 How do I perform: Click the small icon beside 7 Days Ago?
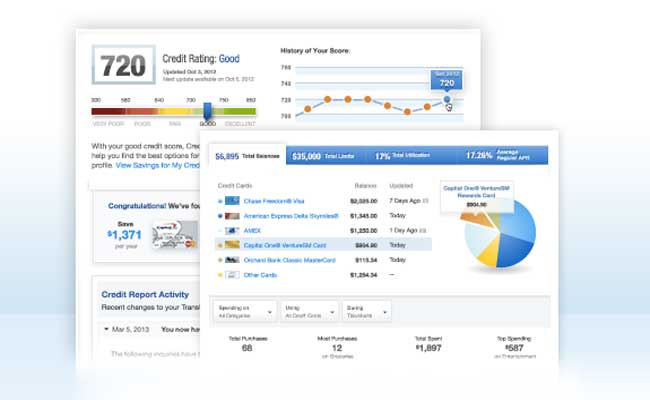click(425, 201)
